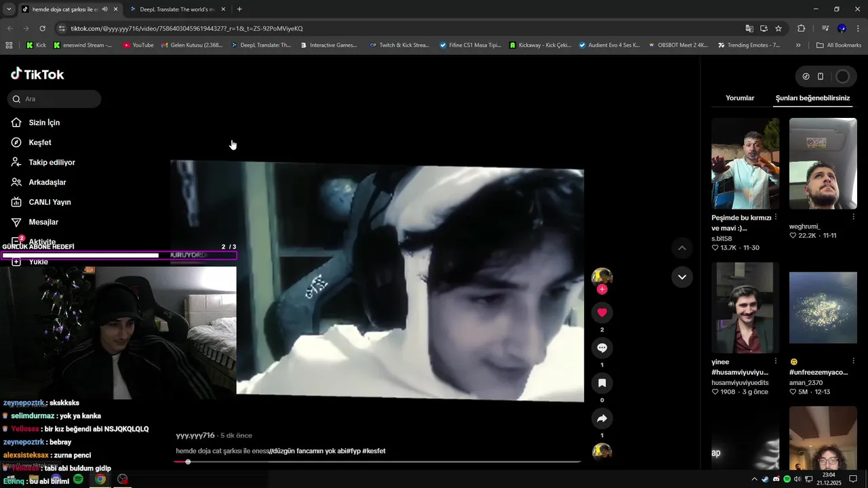Image resolution: width=868 pixels, height=488 pixels.
Task: Mute the TikTok tab audio icon
Action: click(104, 9)
